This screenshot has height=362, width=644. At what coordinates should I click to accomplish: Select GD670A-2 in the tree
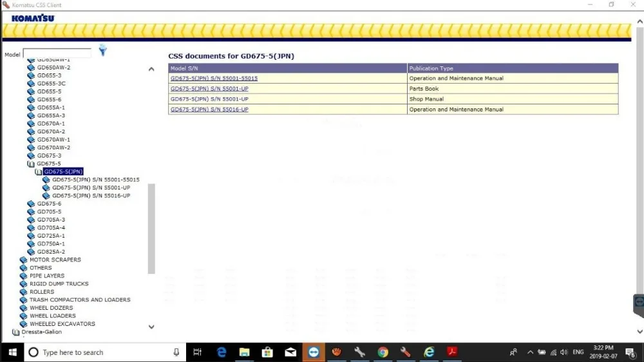(x=51, y=131)
